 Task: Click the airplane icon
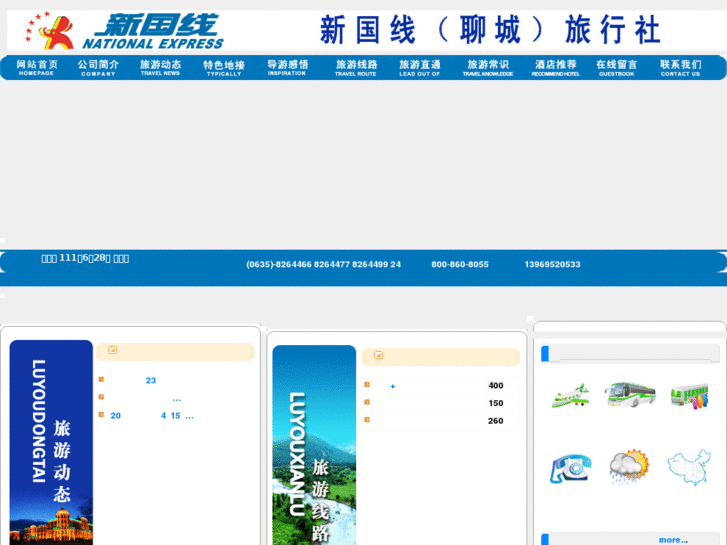(570, 396)
